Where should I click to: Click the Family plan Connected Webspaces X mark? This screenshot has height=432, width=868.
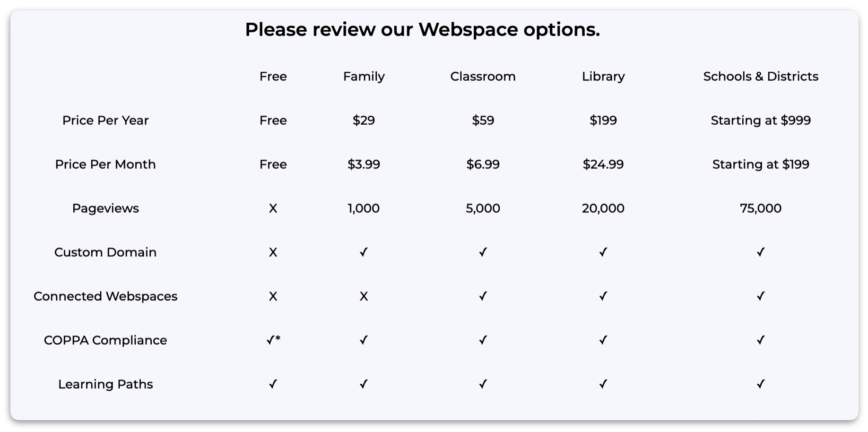[364, 296]
